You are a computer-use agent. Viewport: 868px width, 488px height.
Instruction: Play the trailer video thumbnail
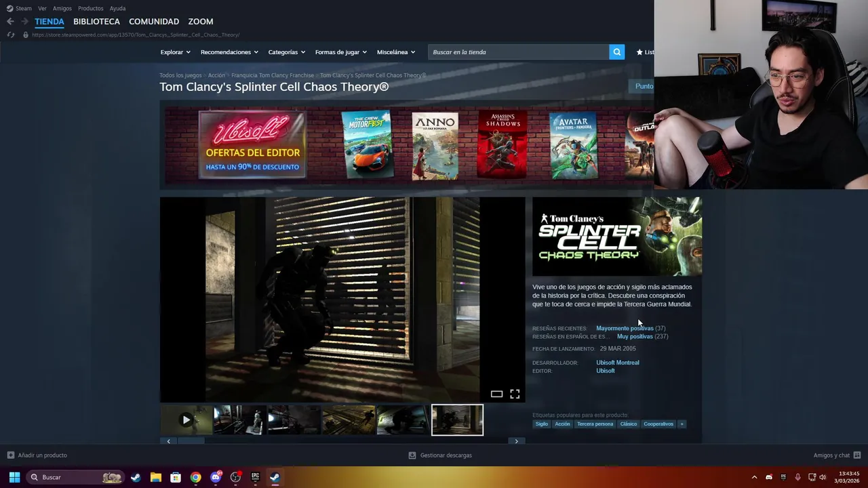point(186,420)
